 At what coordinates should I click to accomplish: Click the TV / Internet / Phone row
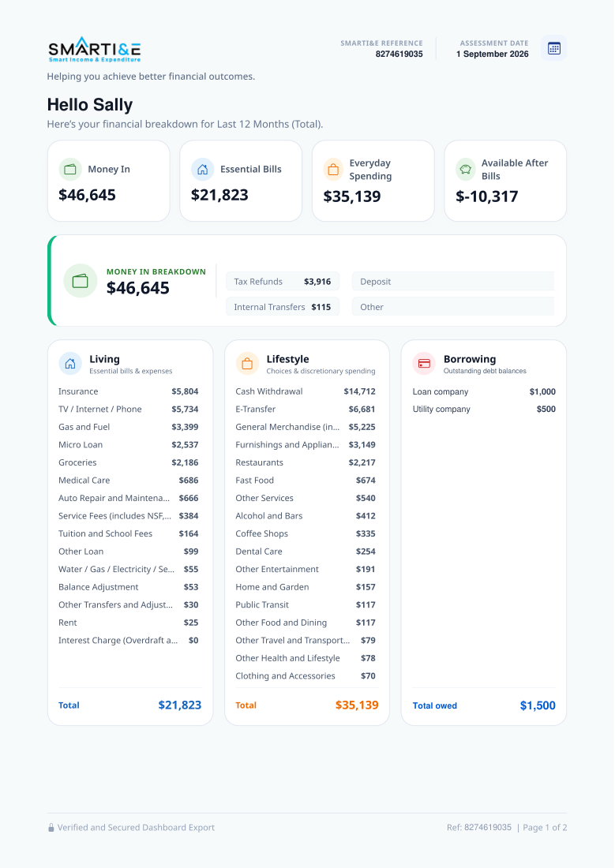tap(129, 409)
